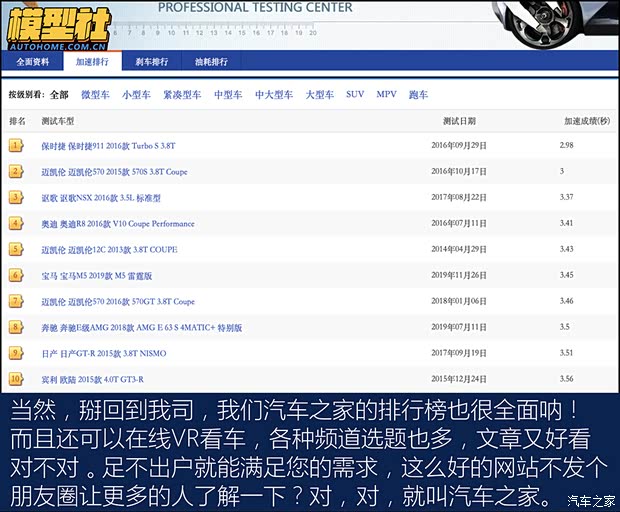Click acceleration value 3.41
The width and height of the screenshot is (620, 512).
[566, 223]
